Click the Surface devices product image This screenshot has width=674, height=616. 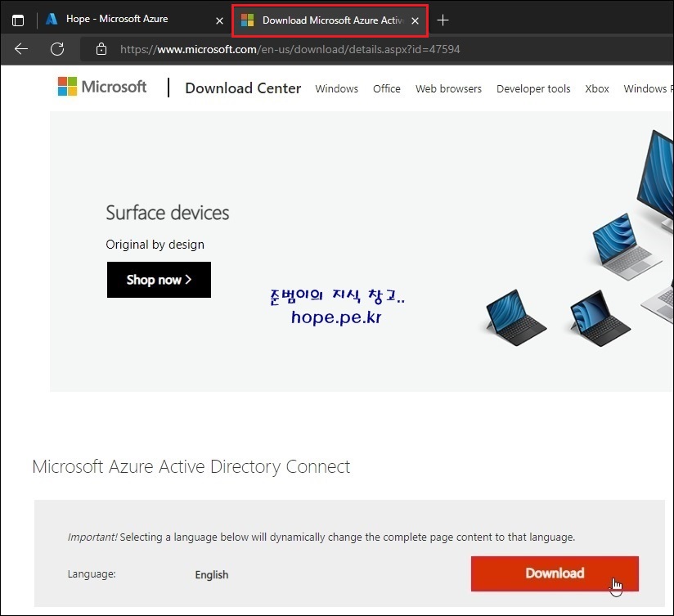click(x=578, y=241)
